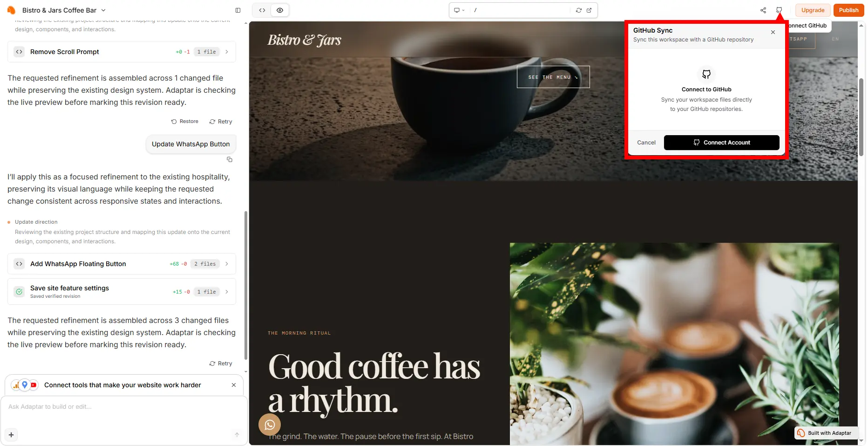Open the Bistro & Jars Coffee Bar project dropdown
Image resolution: width=868 pixels, height=446 pixels.
pos(64,10)
